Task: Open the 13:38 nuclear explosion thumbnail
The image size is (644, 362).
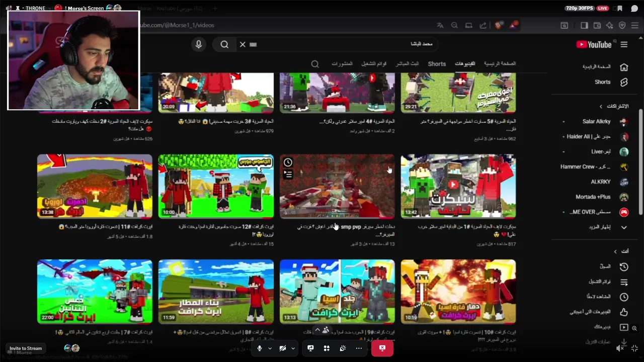Action: pyautogui.click(x=95, y=186)
